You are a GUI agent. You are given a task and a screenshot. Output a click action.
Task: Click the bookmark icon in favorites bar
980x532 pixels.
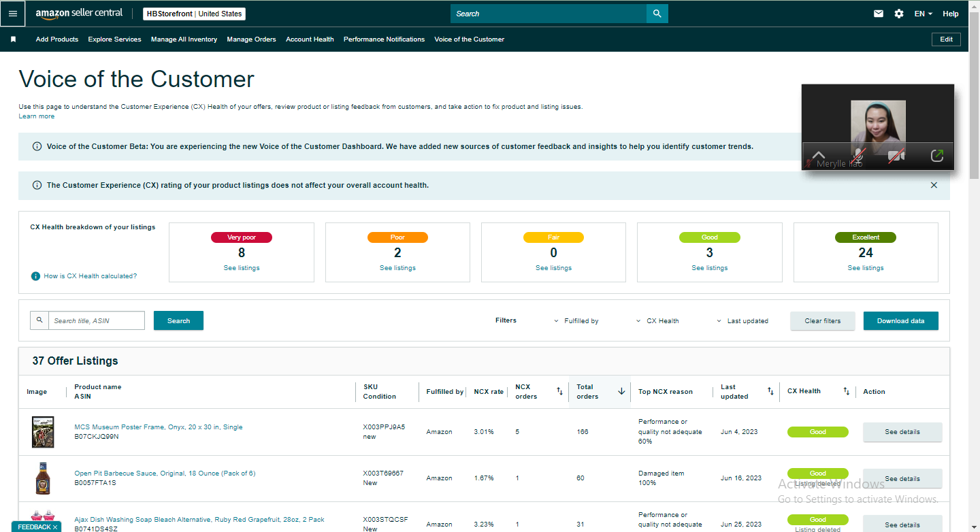point(13,39)
